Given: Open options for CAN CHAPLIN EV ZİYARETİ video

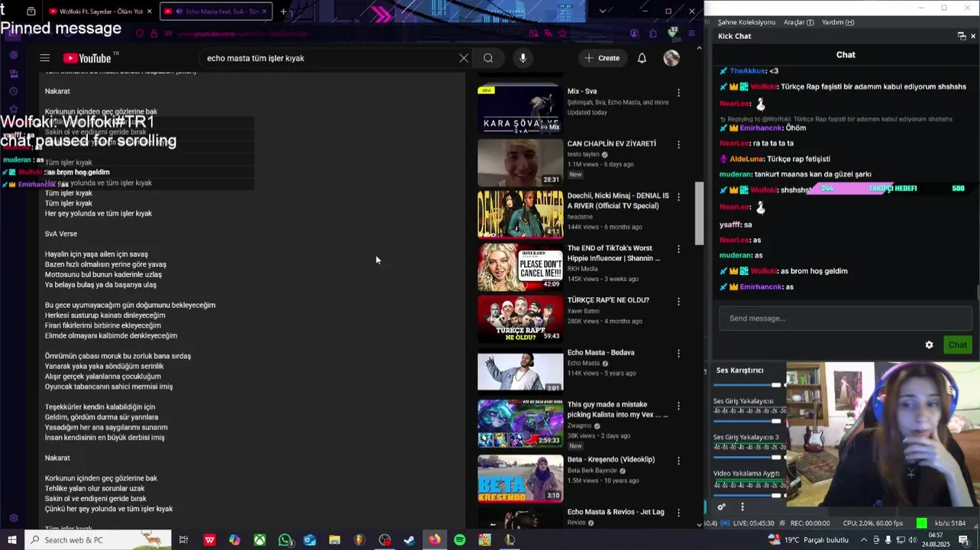Looking at the screenshot, I should tap(678, 144).
